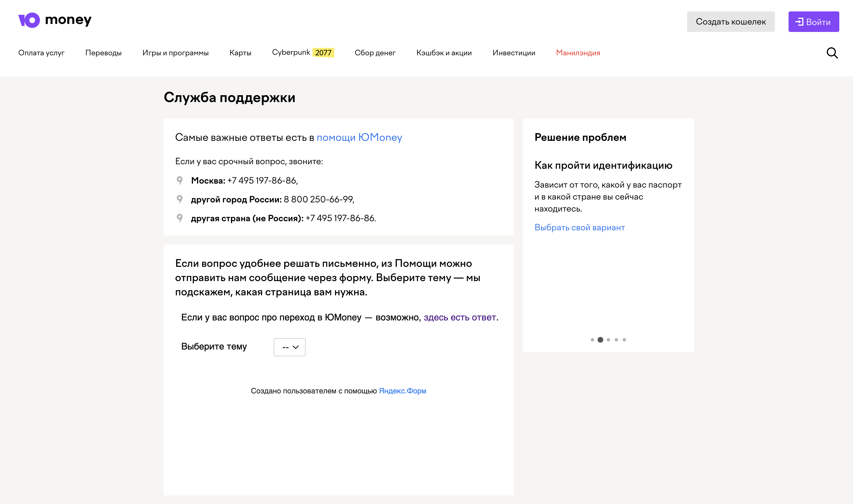Go to first carousel slide dot
Image resolution: width=853 pixels, height=504 pixels.
[x=592, y=340]
